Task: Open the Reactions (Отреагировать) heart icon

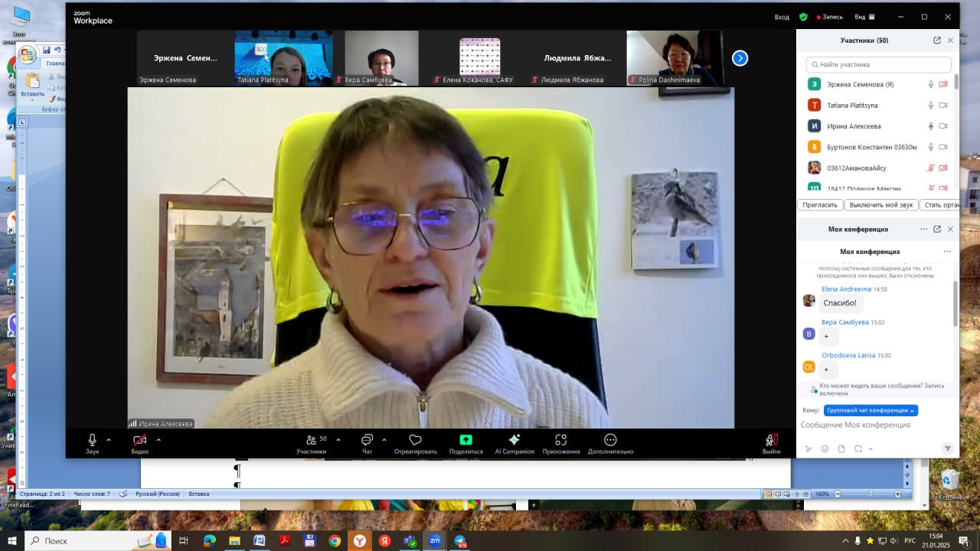Action: (x=416, y=440)
